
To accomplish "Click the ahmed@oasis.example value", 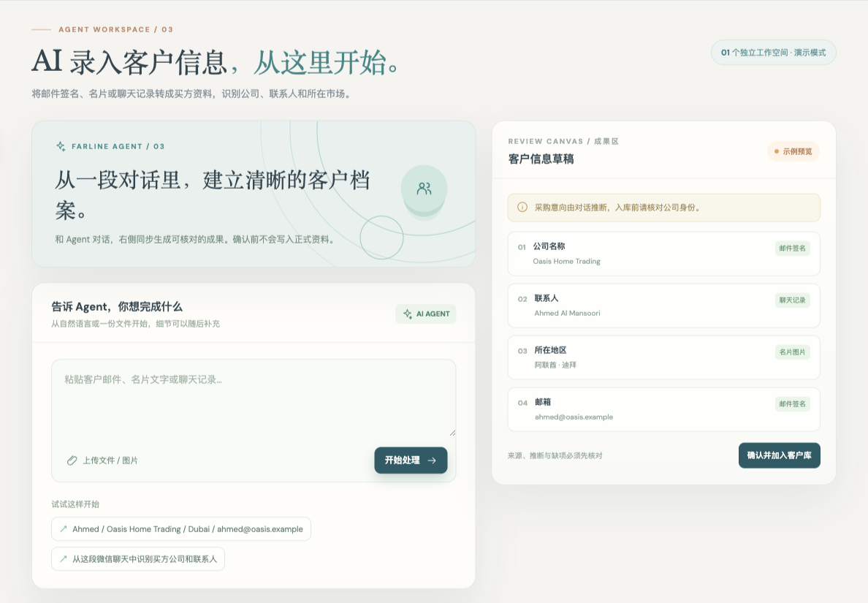I will pos(574,417).
